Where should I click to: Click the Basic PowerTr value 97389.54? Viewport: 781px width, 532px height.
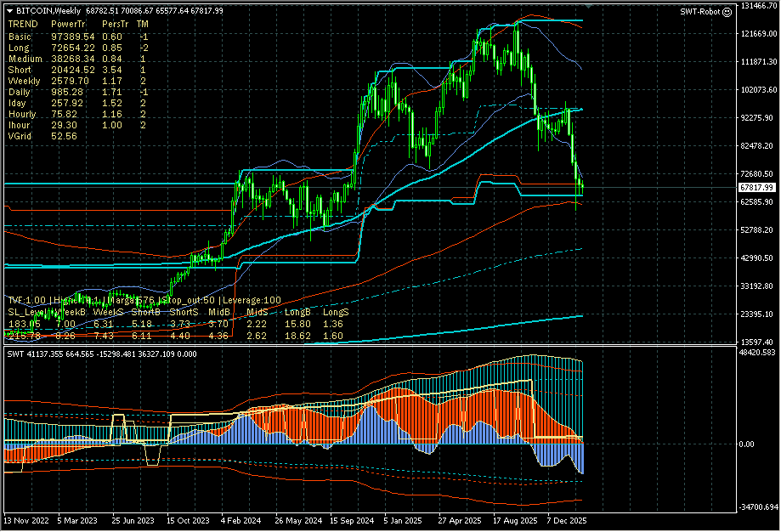(x=73, y=37)
